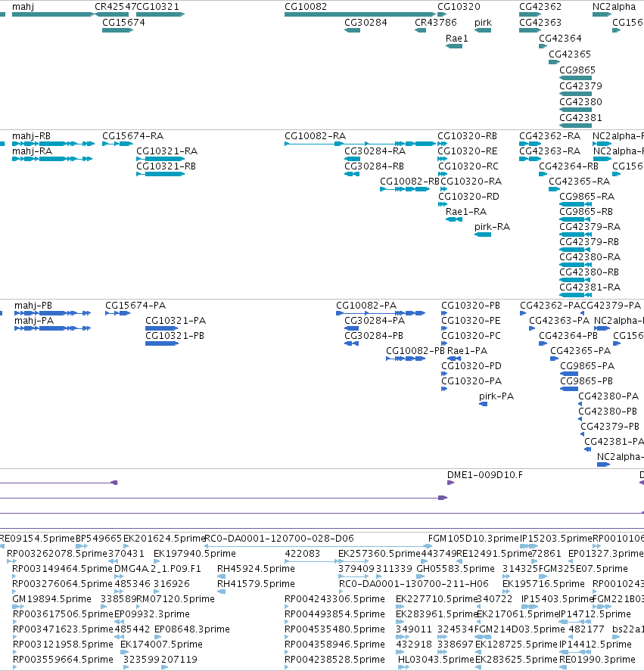Click the CG10320 gene label
644x671 pixels.
[x=459, y=6]
